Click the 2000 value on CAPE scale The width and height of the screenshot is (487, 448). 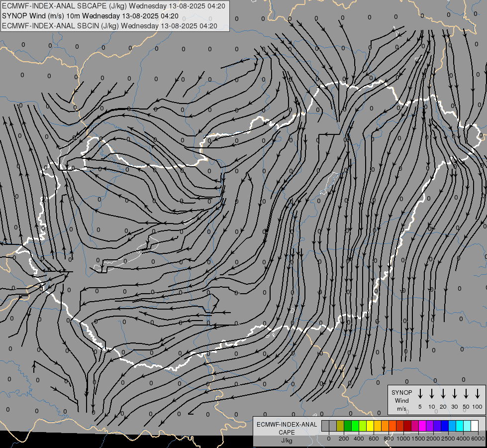[433, 439]
